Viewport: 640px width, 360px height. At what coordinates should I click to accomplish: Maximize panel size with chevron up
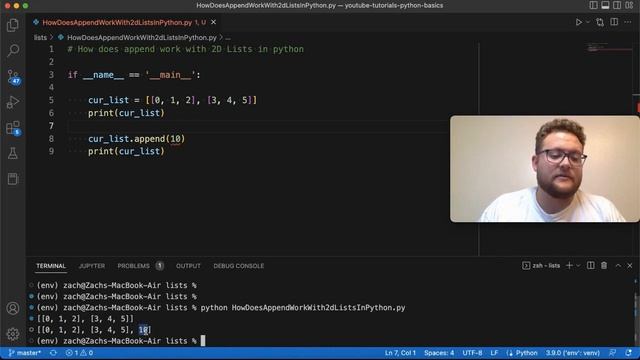click(x=618, y=266)
